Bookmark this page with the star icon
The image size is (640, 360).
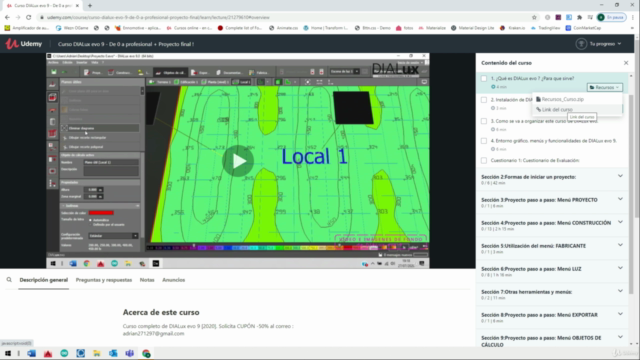[534, 17]
